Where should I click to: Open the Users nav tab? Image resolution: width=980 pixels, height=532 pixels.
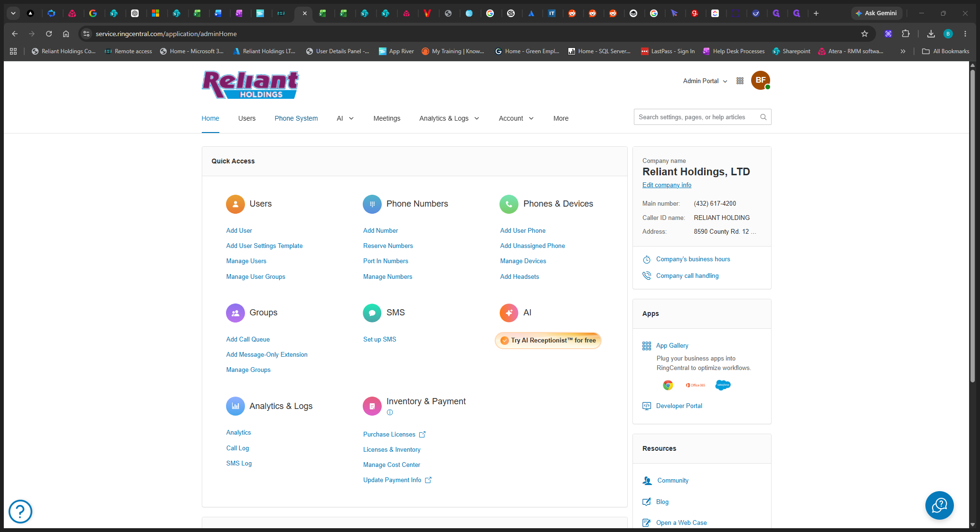[247, 119]
